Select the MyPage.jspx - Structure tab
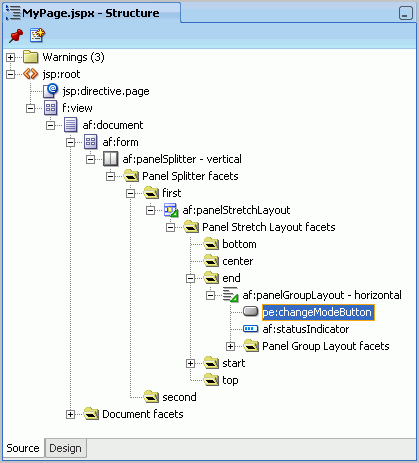 (92, 13)
